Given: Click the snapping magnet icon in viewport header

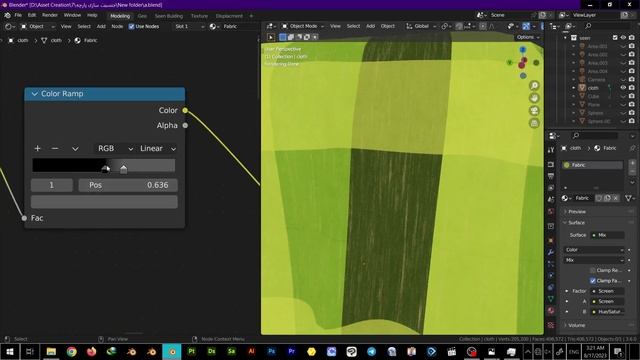Looking at the screenshot, I should point(459,26).
